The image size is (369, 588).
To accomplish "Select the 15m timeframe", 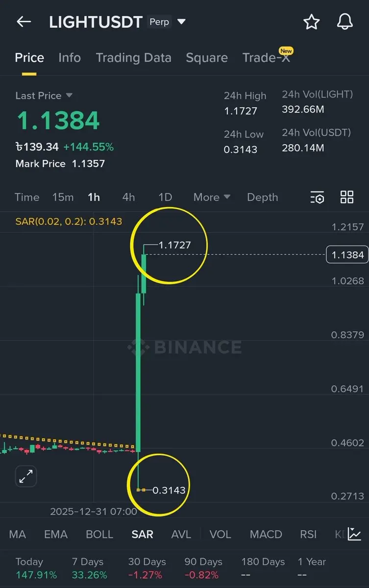I will click(x=63, y=197).
